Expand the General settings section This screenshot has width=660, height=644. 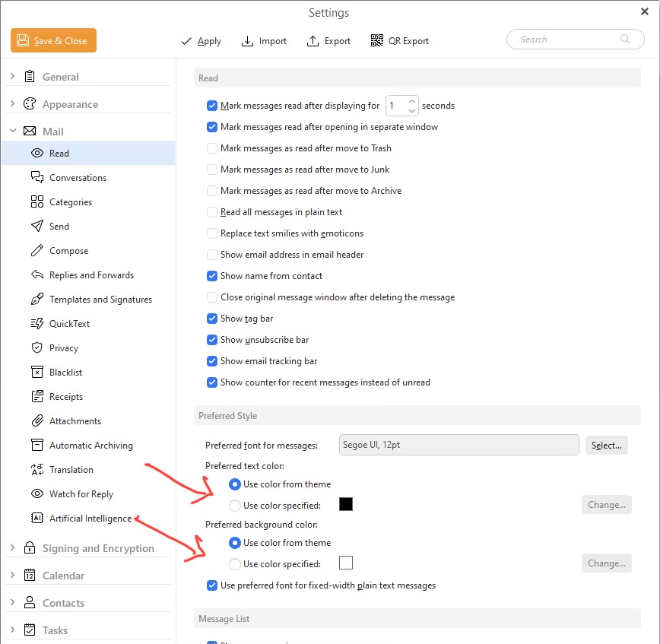pyautogui.click(x=12, y=77)
